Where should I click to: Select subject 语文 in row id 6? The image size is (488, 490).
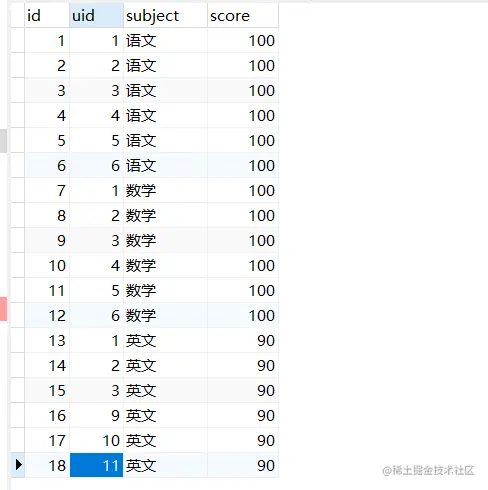[165, 165]
